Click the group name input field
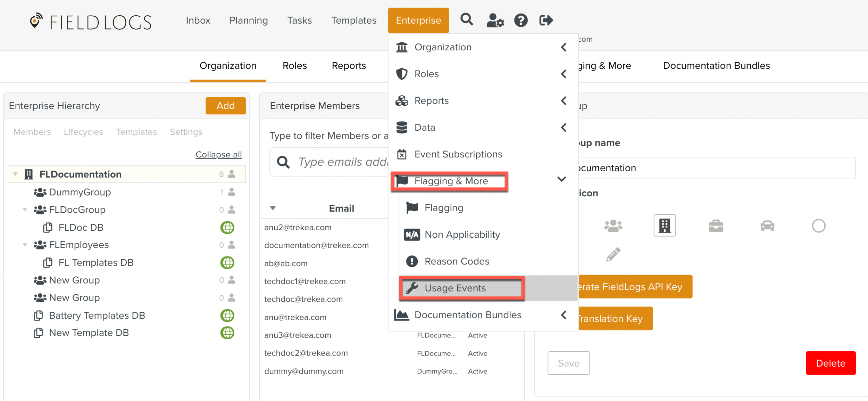The image size is (868, 401). pyautogui.click(x=717, y=168)
